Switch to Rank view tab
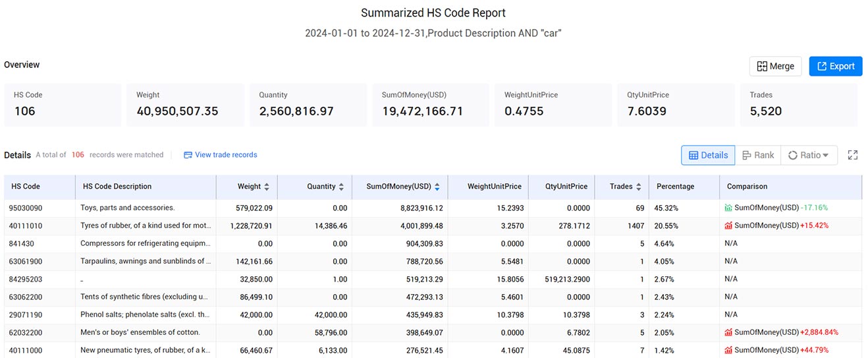Screen dimensions: 868x358 tap(758, 155)
